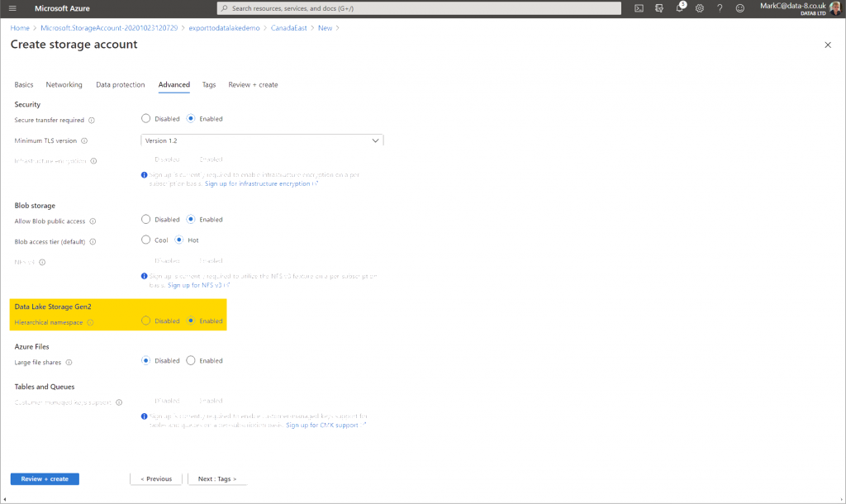This screenshot has width=846, height=504.
Task: Show info icon next to NFS v3
Action: pyautogui.click(x=42, y=262)
